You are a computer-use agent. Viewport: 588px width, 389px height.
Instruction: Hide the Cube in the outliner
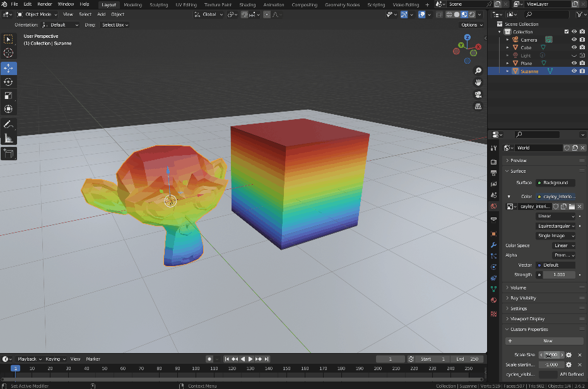coord(574,47)
